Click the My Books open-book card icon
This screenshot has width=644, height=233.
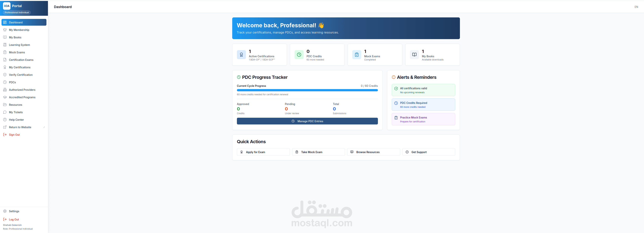coord(414,55)
